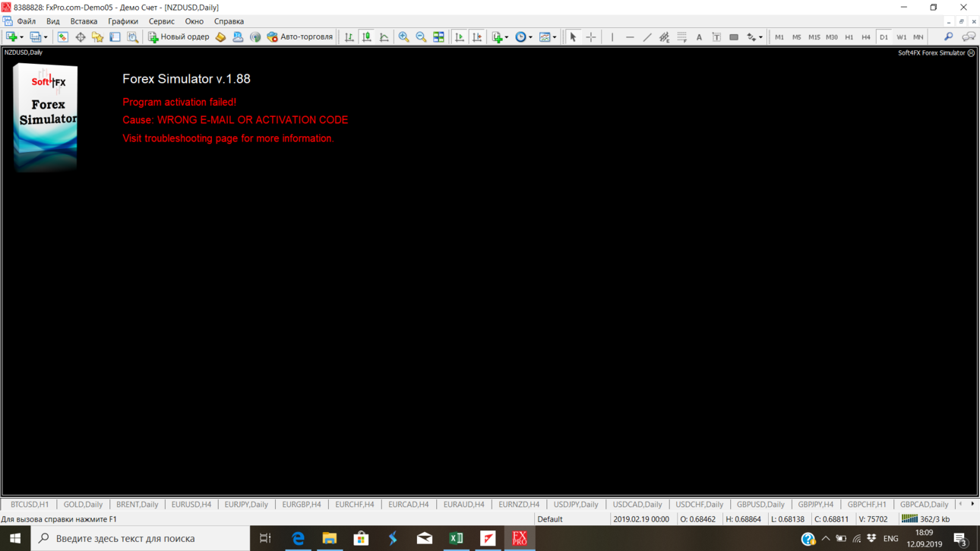The width and height of the screenshot is (980, 551).
Task: Open the indicators list icon
Action: click(497, 36)
